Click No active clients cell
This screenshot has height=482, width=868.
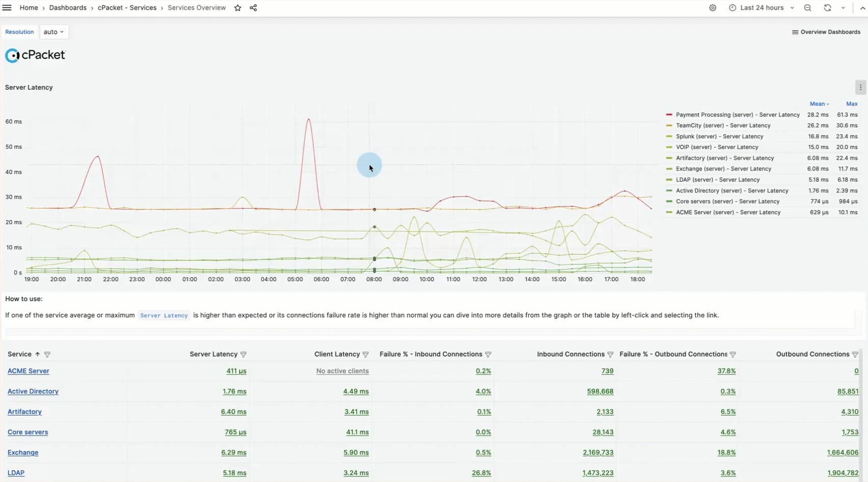(x=342, y=371)
